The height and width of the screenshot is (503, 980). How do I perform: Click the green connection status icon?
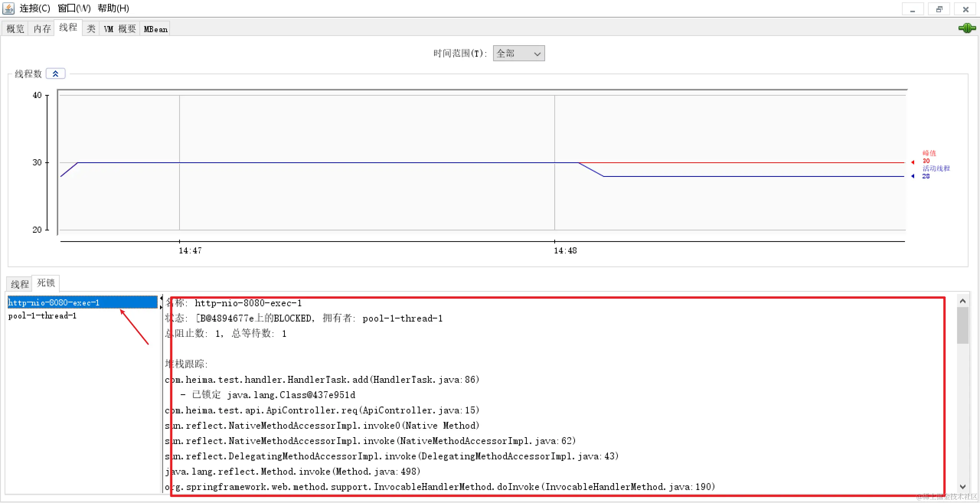967,28
